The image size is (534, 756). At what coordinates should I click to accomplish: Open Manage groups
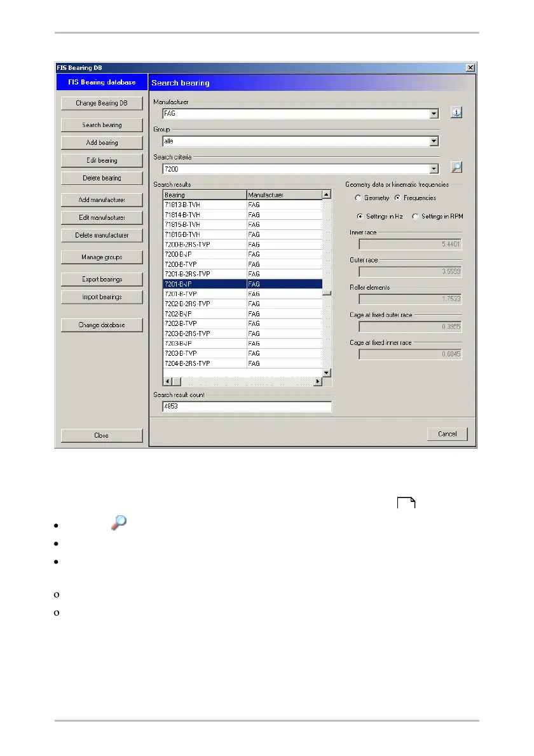pyautogui.click(x=102, y=257)
